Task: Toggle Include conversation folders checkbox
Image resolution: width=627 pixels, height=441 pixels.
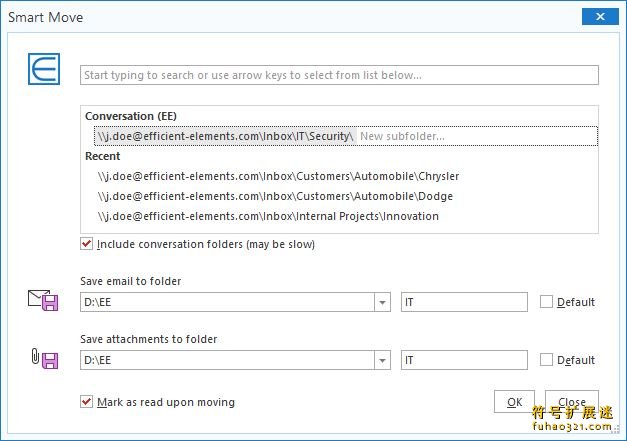Action: point(87,244)
